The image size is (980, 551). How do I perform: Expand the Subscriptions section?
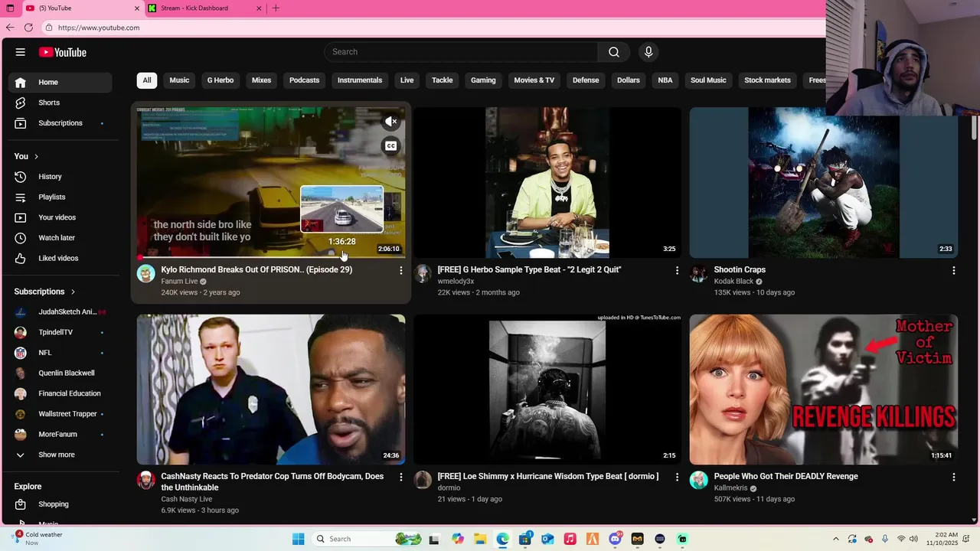coord(45,292)
